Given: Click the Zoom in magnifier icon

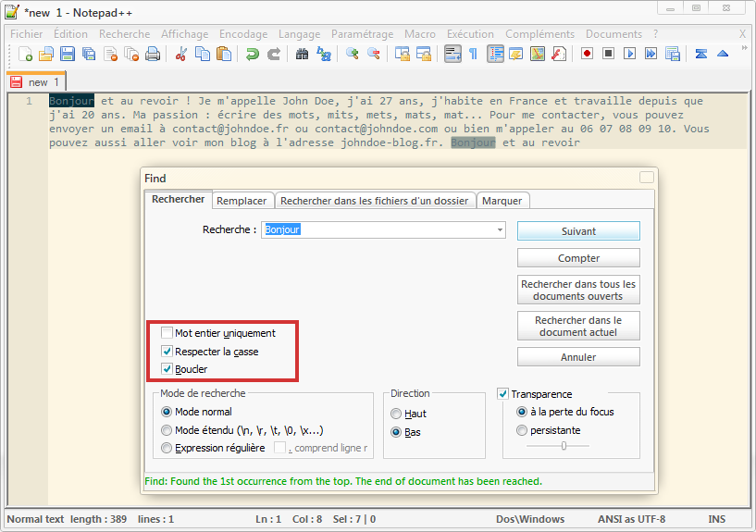Looking at the screenshot, I should pos(353,54).
